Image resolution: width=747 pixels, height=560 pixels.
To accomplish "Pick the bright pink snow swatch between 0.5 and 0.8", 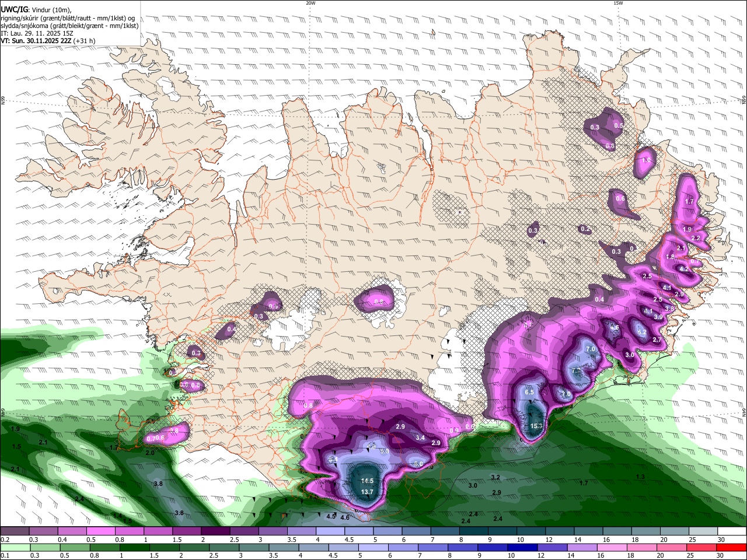I will 100,531.
